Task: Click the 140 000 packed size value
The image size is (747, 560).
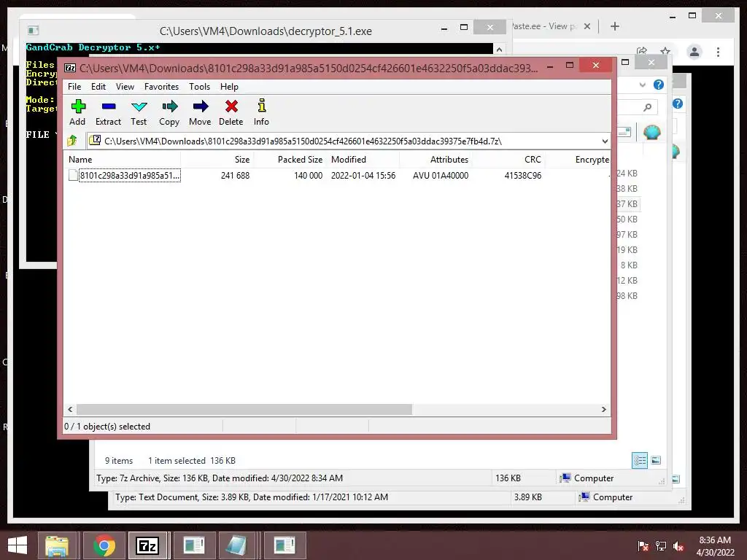Action: (309, 175)
